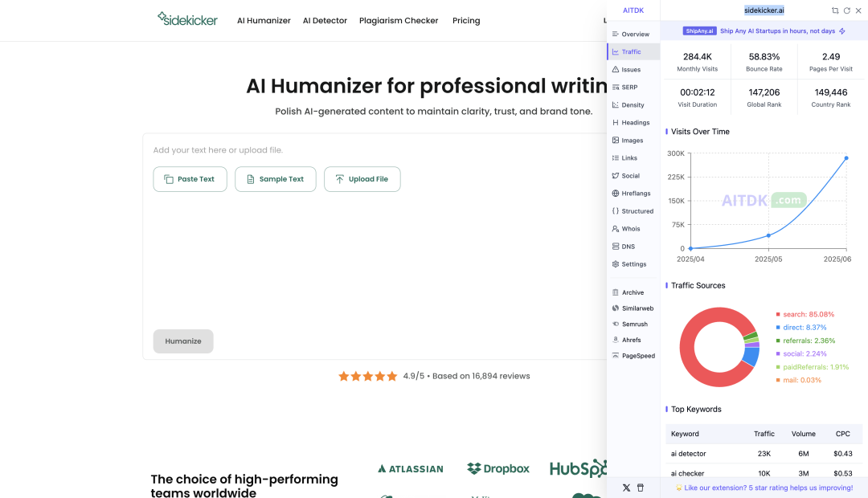Viewport: 868px width, 498px height.
Task: View the Headings section
Action: 633,123
